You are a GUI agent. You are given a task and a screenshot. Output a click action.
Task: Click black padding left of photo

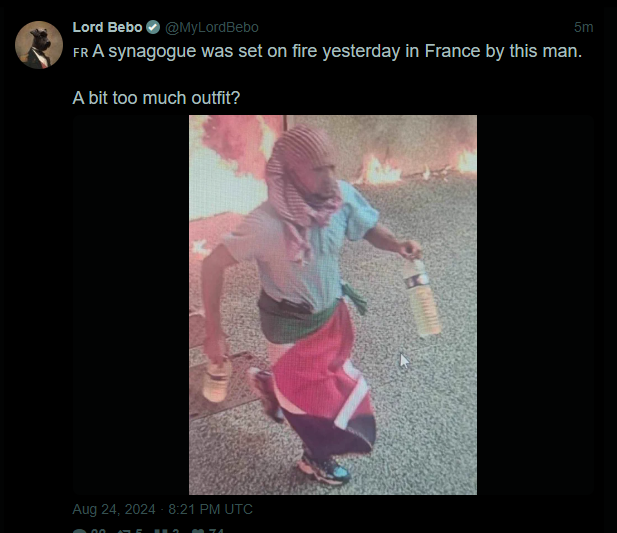tap(131, 305)
